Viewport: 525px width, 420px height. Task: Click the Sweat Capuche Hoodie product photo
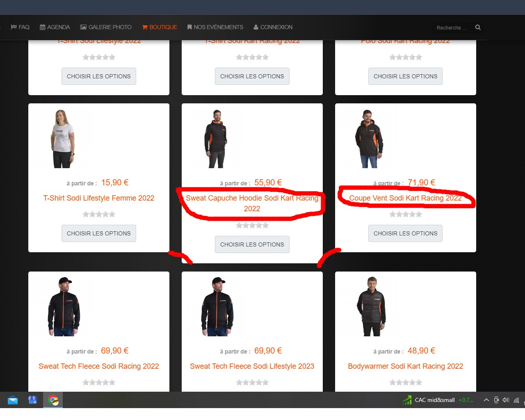point(216,139)
